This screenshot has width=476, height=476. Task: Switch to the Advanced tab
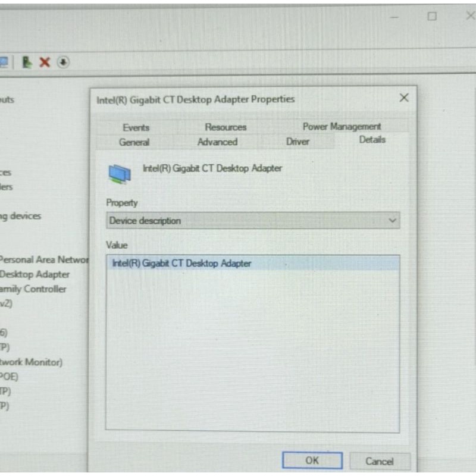(217, 142)
